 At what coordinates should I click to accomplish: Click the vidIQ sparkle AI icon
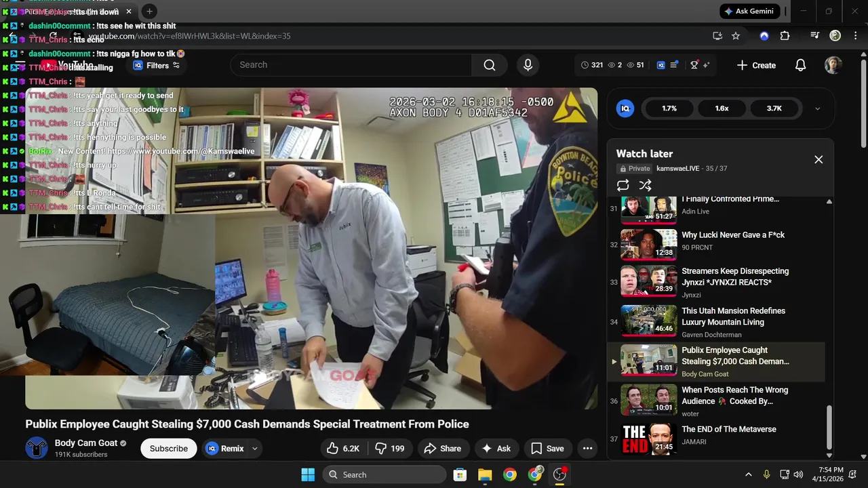(x=706, y=65)
